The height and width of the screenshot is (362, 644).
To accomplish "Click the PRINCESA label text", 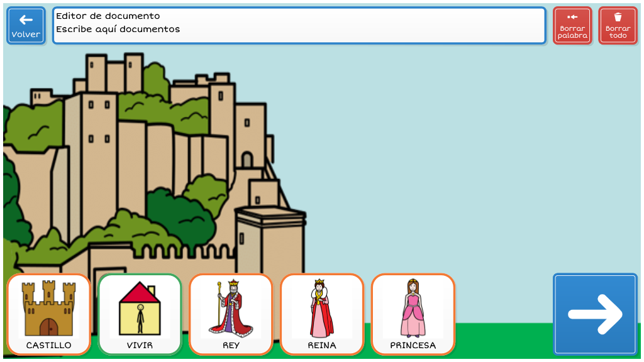I will coord(413,345).
